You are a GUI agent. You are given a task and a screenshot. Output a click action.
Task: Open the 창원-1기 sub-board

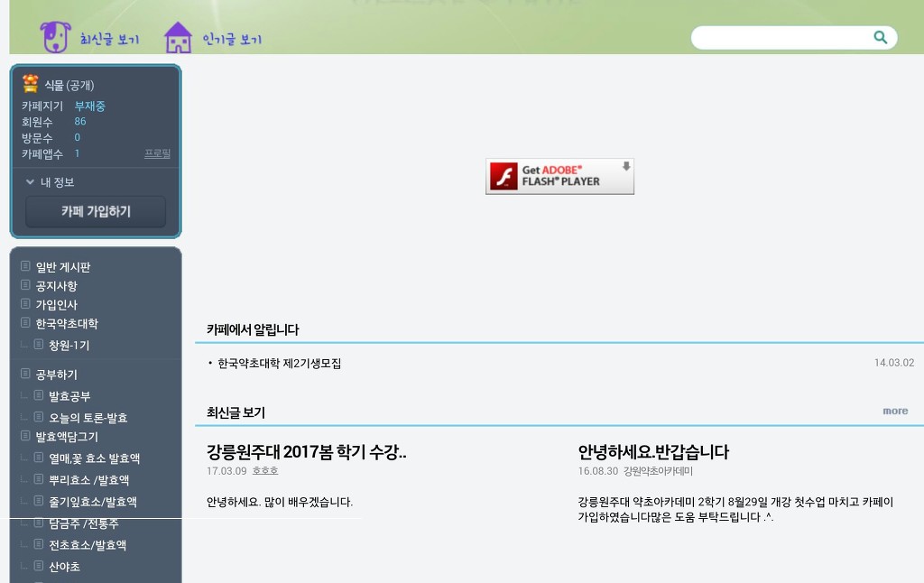click(x=69, y=346)
